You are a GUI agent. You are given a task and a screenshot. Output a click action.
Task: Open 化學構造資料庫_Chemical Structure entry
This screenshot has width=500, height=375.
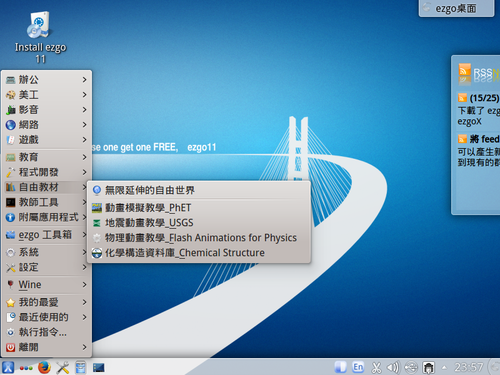tap(199, 253)
